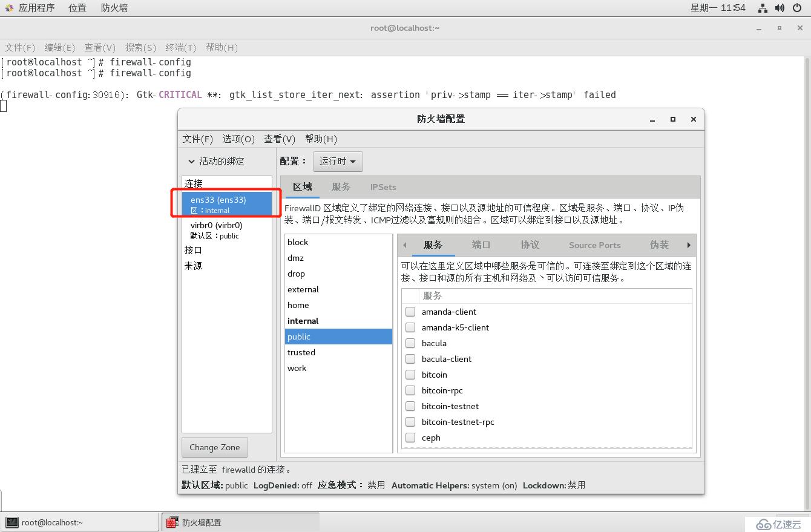Open 位置 menu in top panel
This screenshot has width=811, height=532.
point(77,8)
